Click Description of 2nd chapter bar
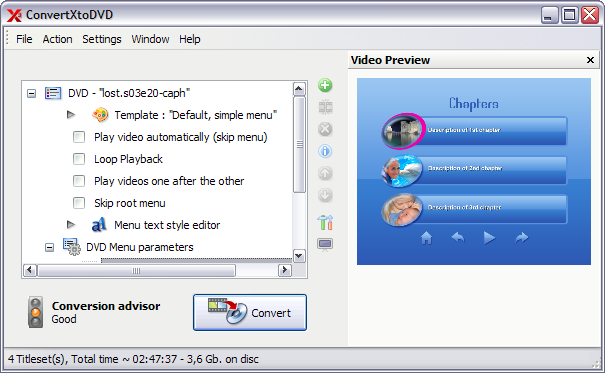The height and width of the screenshot is (373, 605). pos(495,170)
